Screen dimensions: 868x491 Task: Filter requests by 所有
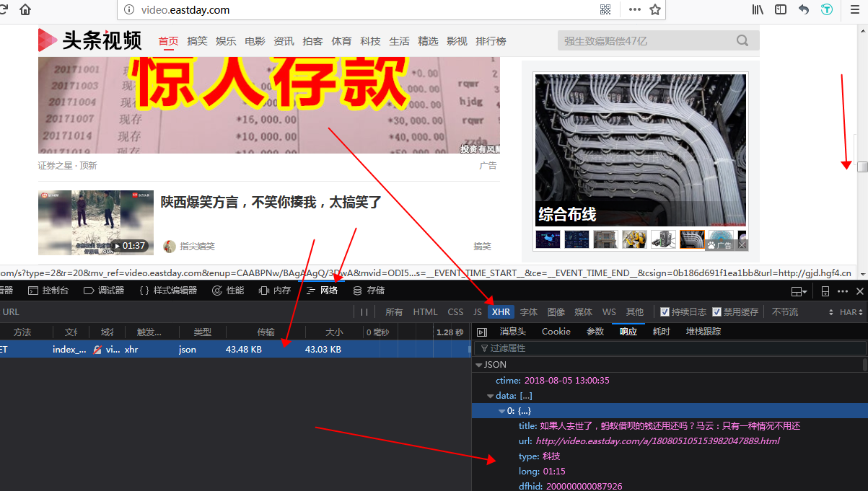click(x=394, y=312)
